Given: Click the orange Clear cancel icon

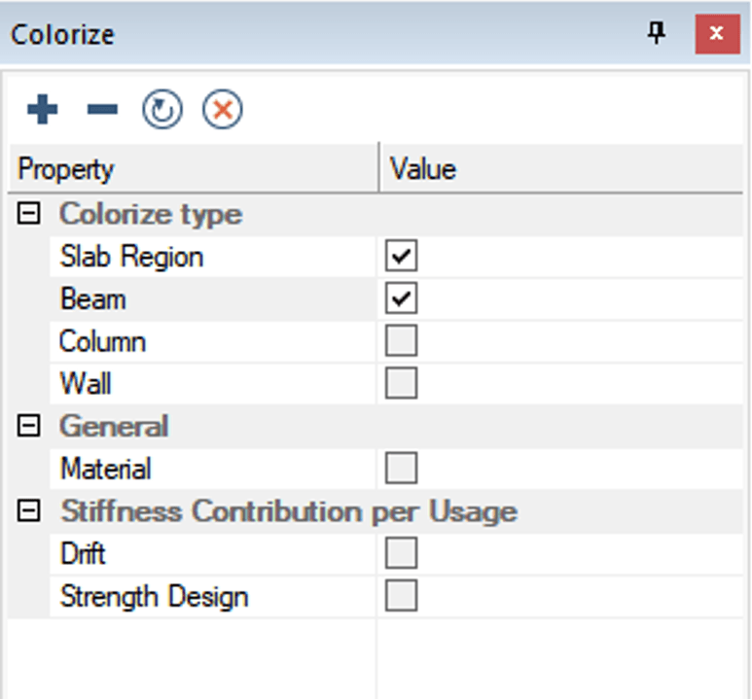Looking at the screenshot, I should coord(222,110).
